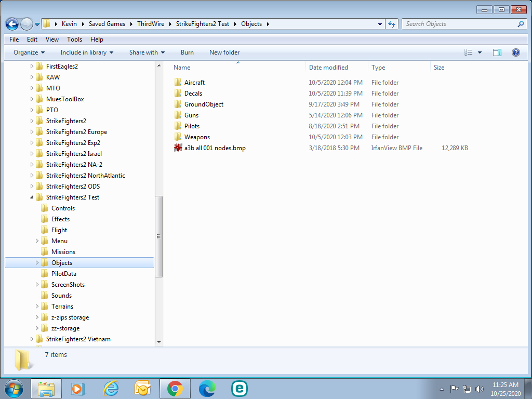Select the GroundObject folder icon
The width and height of the screenshot is (532, 399).
pyautogui.click(x=178, y=104)
